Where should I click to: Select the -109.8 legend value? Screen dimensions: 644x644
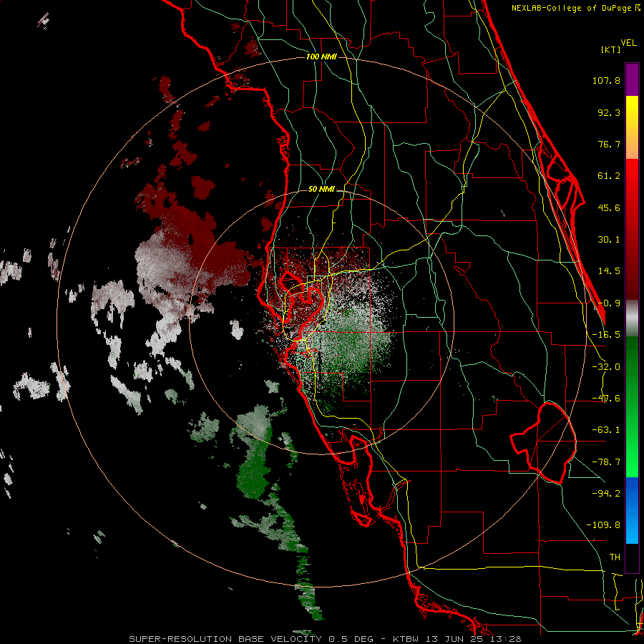(x=603, y=525)
